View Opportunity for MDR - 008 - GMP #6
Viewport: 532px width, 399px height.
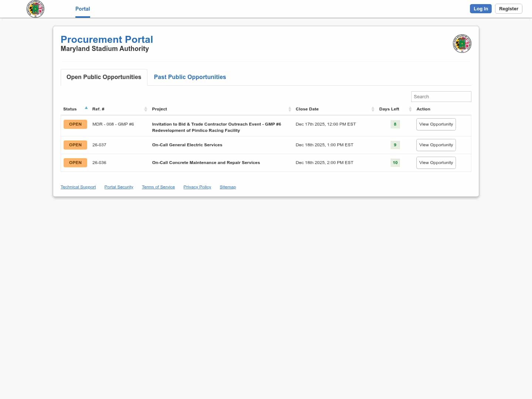[436, 124]
